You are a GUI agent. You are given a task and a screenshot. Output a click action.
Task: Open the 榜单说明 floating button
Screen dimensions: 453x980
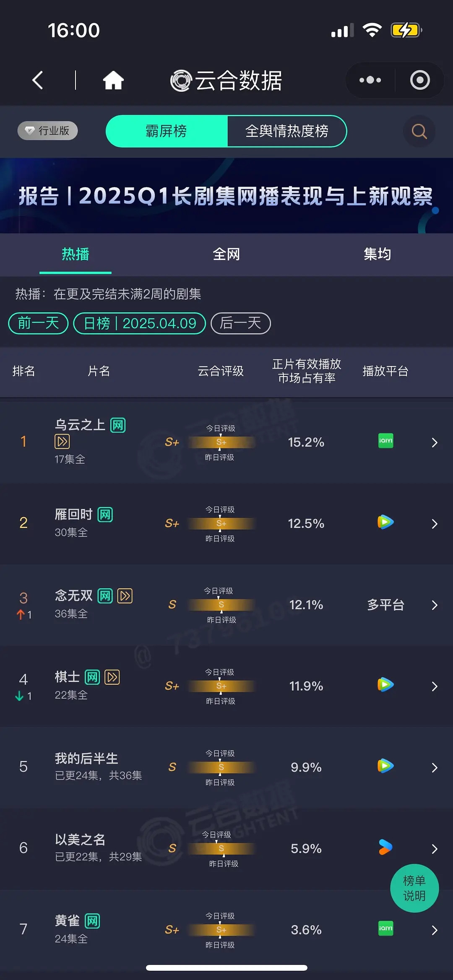[x=414, y=888]
